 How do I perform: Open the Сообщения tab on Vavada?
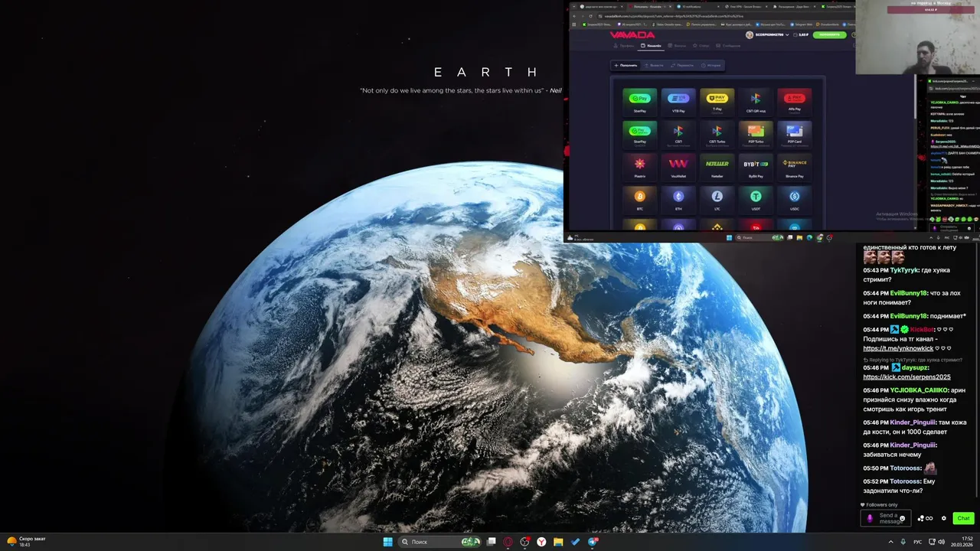tap(727, 46)
